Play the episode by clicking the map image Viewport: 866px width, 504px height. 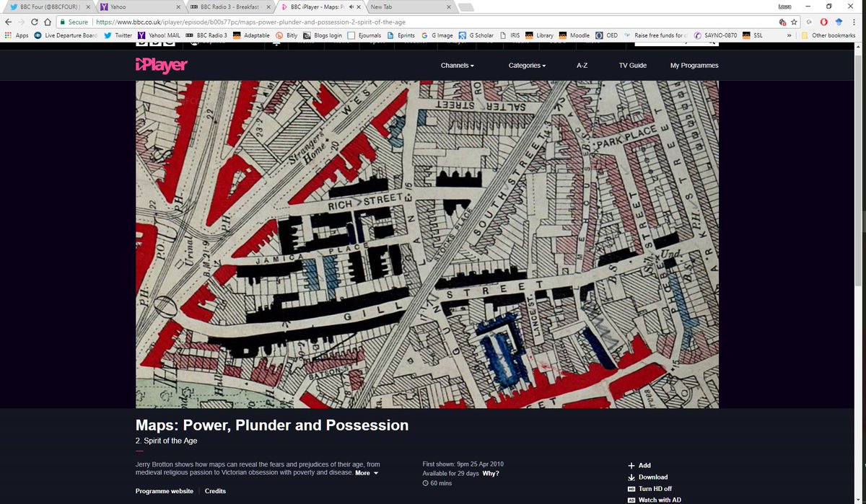(x=427, y=244)
